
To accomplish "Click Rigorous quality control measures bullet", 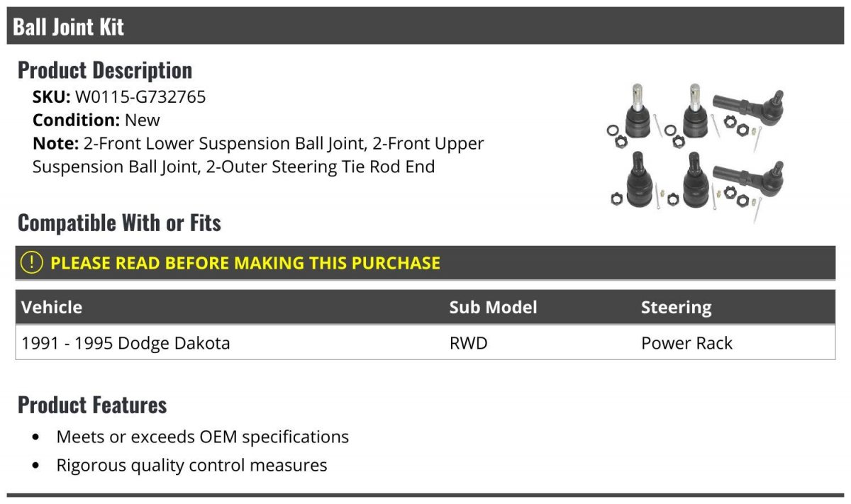I will pyautogui.click(x=191, y=466).
